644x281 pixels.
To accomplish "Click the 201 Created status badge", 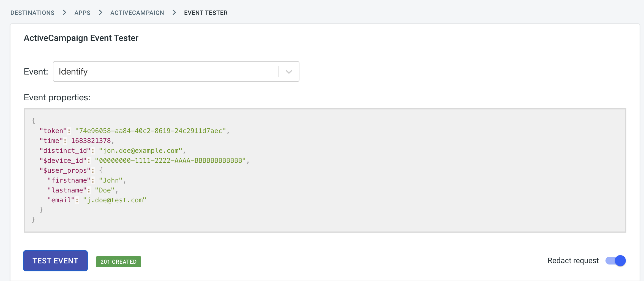I will pos(118,262).
